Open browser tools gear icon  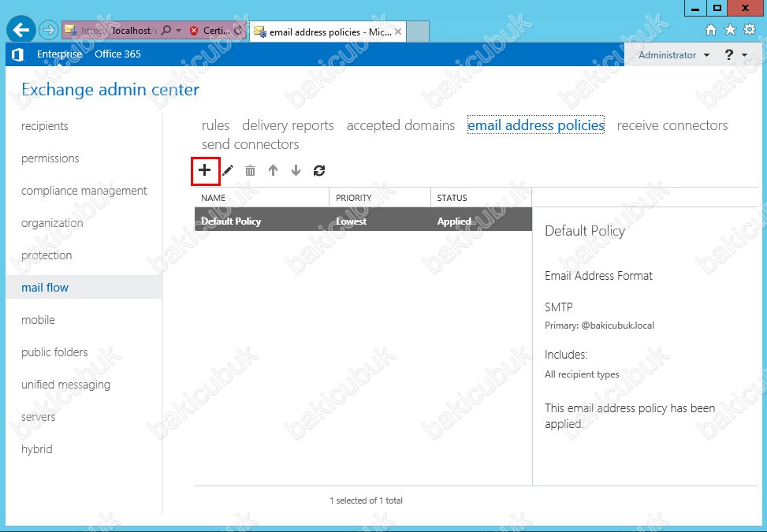click(750, 29)
